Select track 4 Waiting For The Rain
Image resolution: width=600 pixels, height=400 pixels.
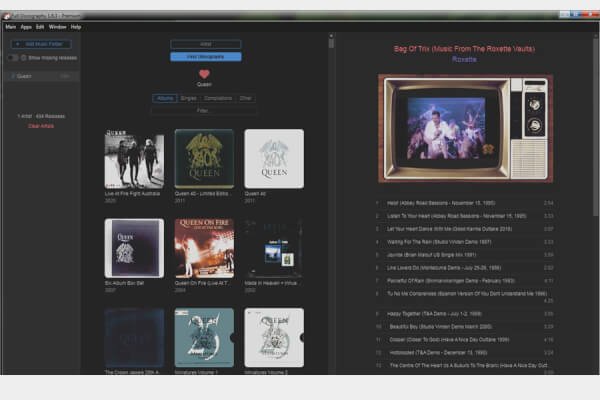[465, 242]
